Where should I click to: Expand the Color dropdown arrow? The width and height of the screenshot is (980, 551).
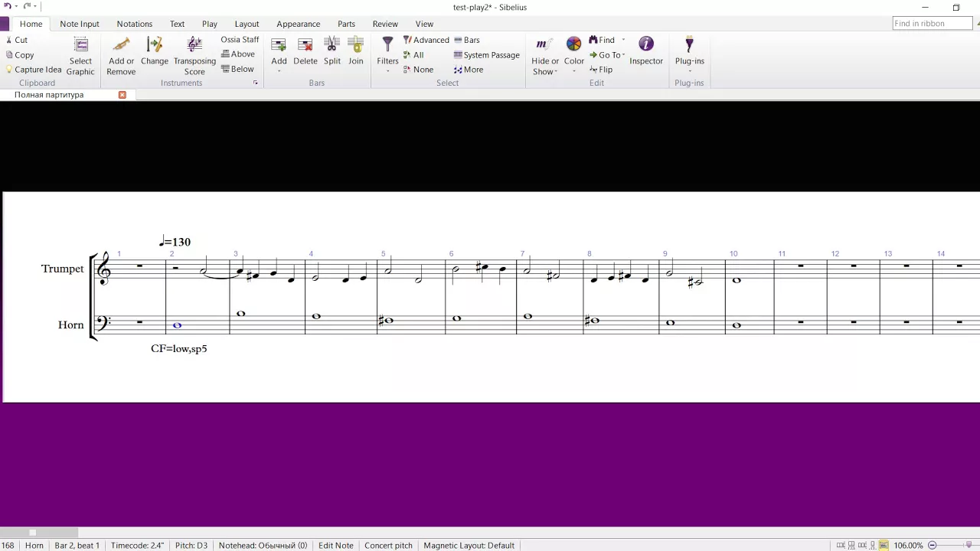[574, 72]
